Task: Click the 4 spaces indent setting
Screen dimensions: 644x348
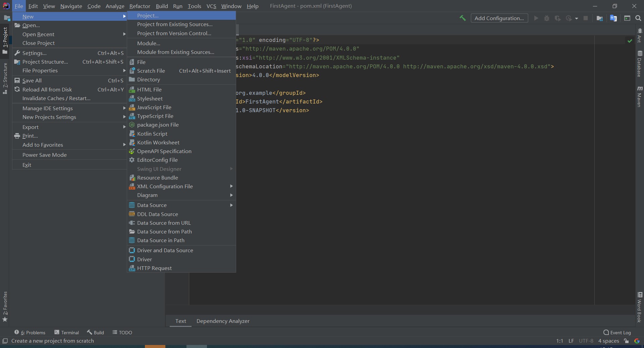Action: (608, 341)
